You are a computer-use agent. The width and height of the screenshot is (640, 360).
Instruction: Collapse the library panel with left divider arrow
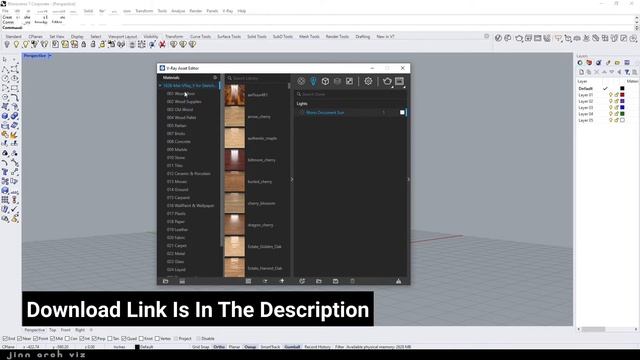pyautogui.click(x=292, y=179)
